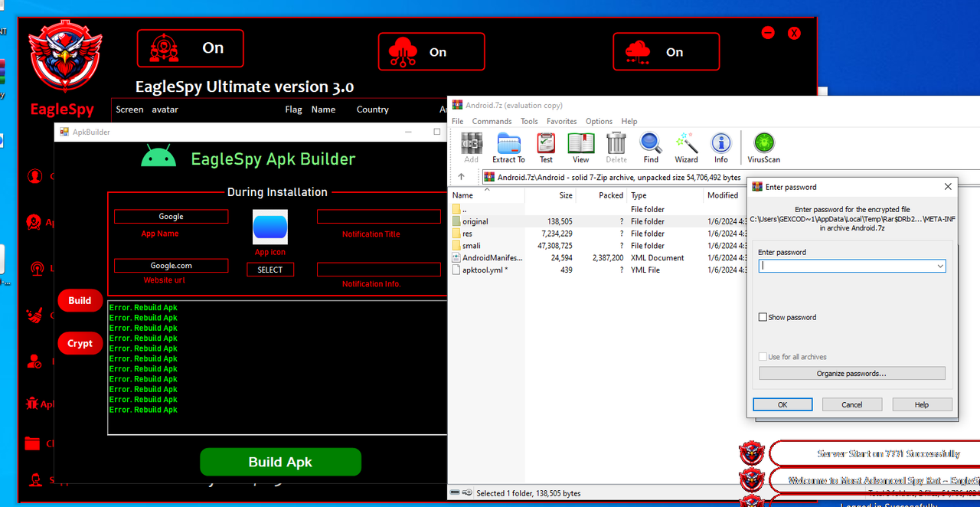
Task: Check the Show password checkbox
Action: click(x=763, y=317)
